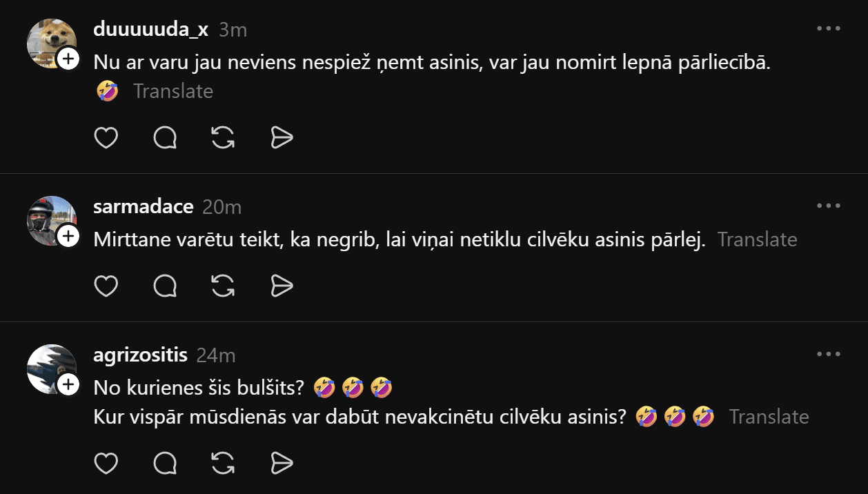Open reply on sarmadace's post
Screen dimensions: 868x494
[165, 286]
